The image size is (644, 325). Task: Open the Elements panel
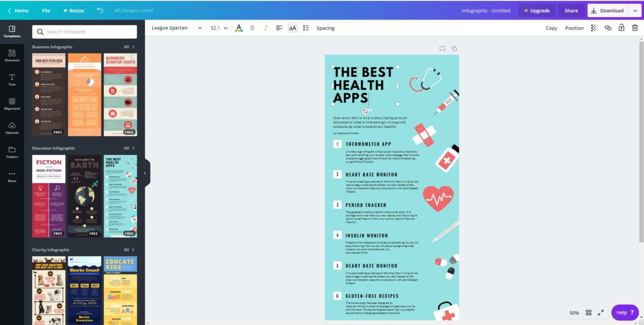pos(12,56)
